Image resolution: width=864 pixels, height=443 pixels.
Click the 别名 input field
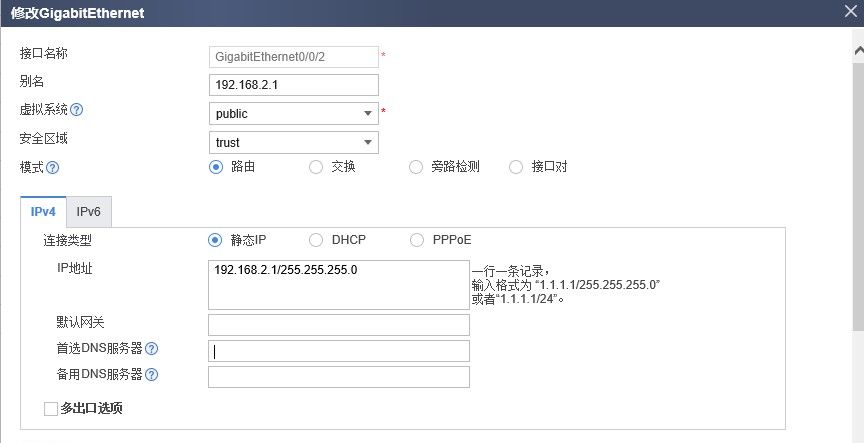[x=293, y=85]
